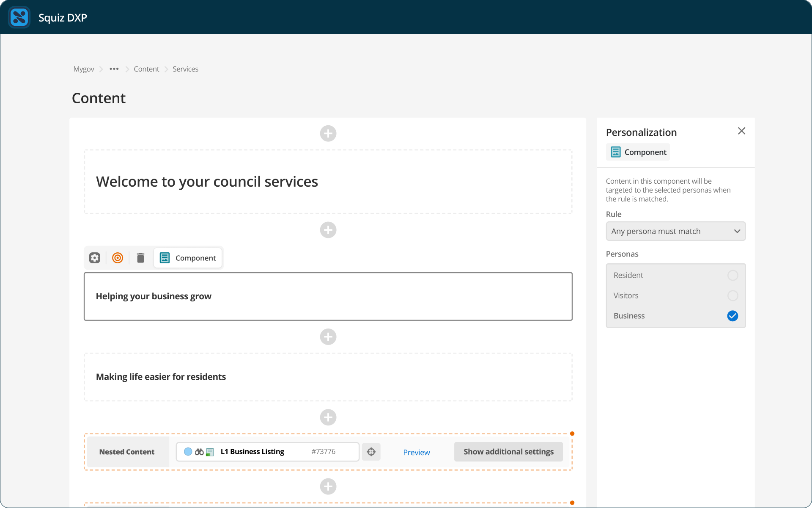Add component below the Nested Content block

click(328, 487)
